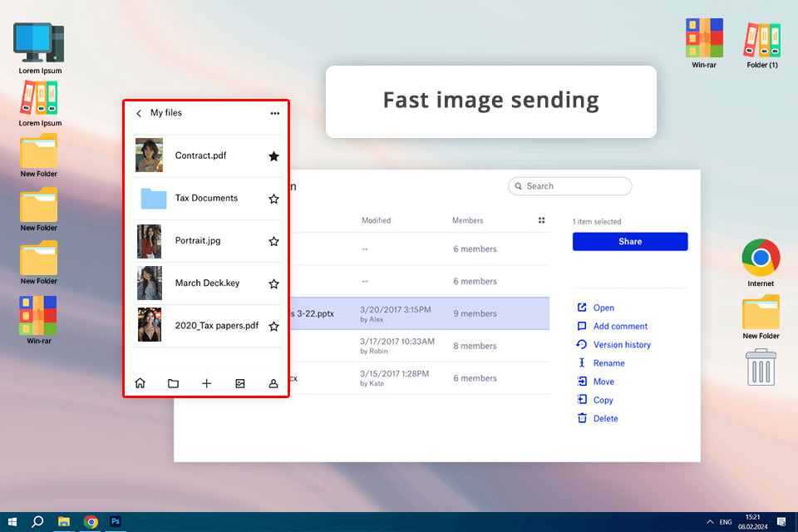Click ENG language indicator
798x532 pixels.
[x=726, y=522]
